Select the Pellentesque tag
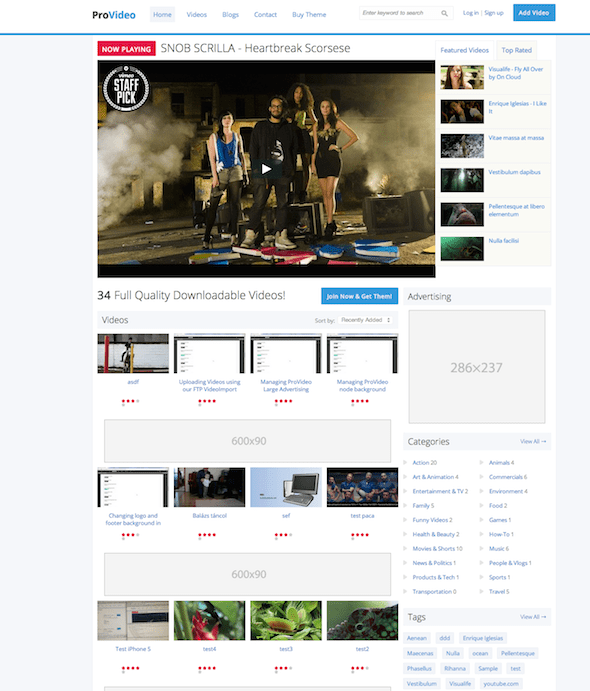 click(518, 654)
